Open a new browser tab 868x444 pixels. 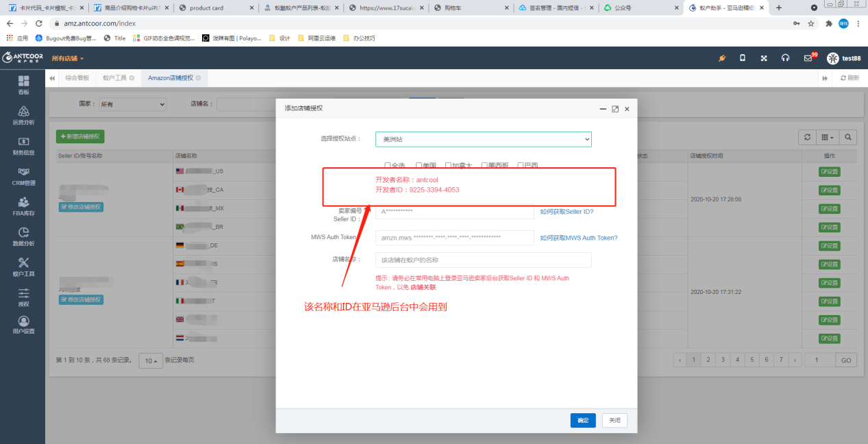click(778, 8)
